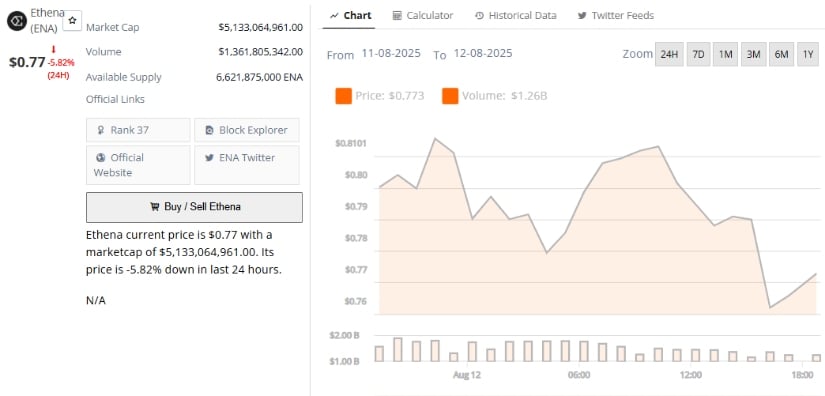The width and height of the screenshot is (825, 396).
Task: Open the Block Explorer link
Action: tap(247, 130)
